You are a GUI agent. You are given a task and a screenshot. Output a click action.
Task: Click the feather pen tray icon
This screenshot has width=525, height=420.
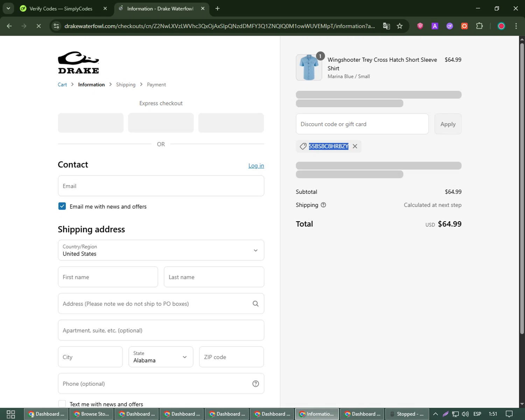(446, 414)
